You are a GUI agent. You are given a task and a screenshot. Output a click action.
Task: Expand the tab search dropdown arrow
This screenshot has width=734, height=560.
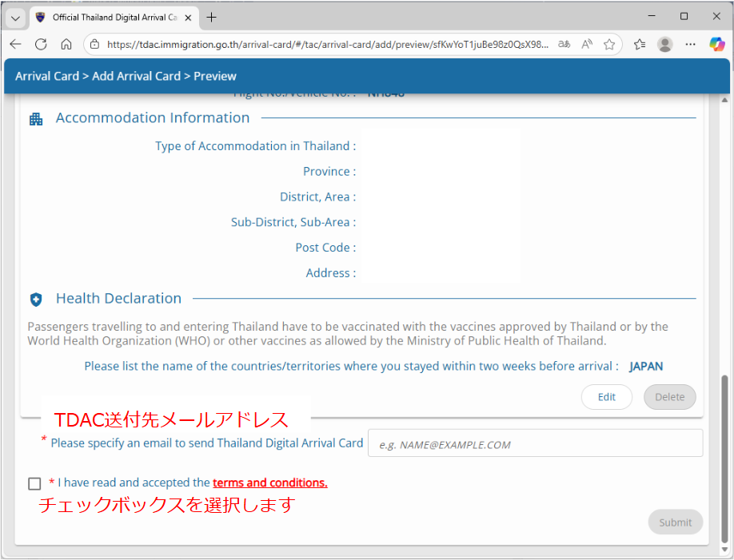click(15, 17)
